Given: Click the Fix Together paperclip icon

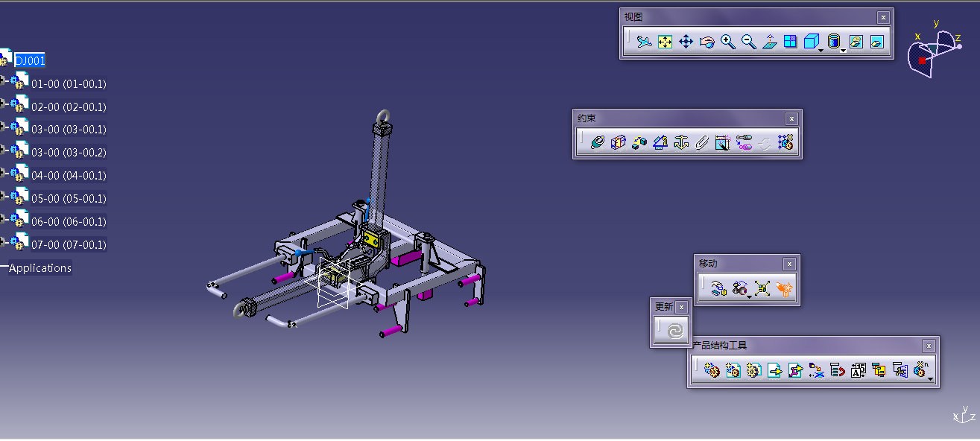Looking at the screenshot, I should click(x=701, y=142).
